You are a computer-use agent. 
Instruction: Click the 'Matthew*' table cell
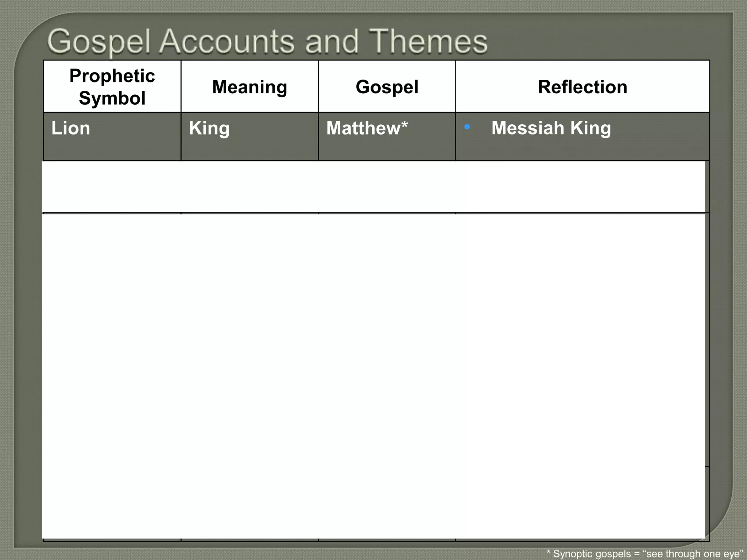tap(387, 136)
